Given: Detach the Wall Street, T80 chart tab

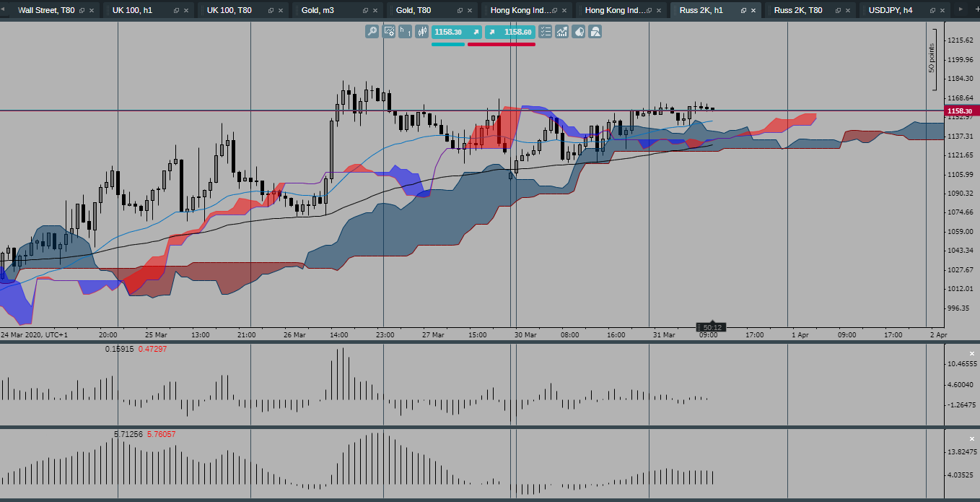Looking at the screenshot, I should 82,11.
